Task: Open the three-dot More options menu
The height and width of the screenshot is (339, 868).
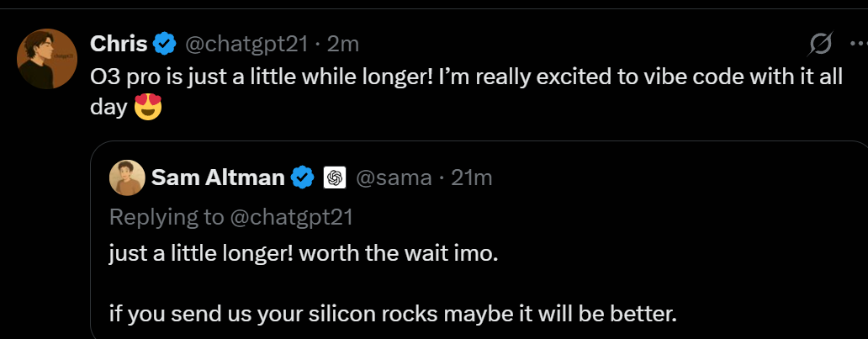Action: [x=859, y=44]
